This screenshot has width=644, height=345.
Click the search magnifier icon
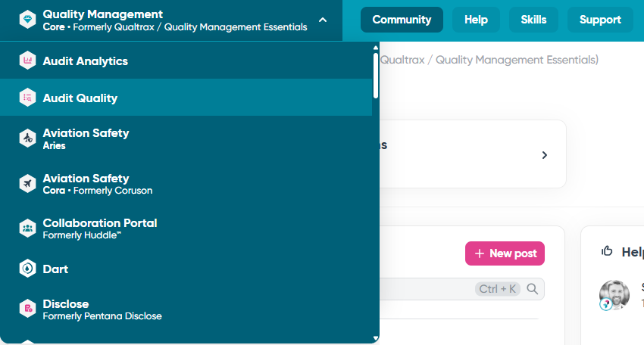[533, 288]
